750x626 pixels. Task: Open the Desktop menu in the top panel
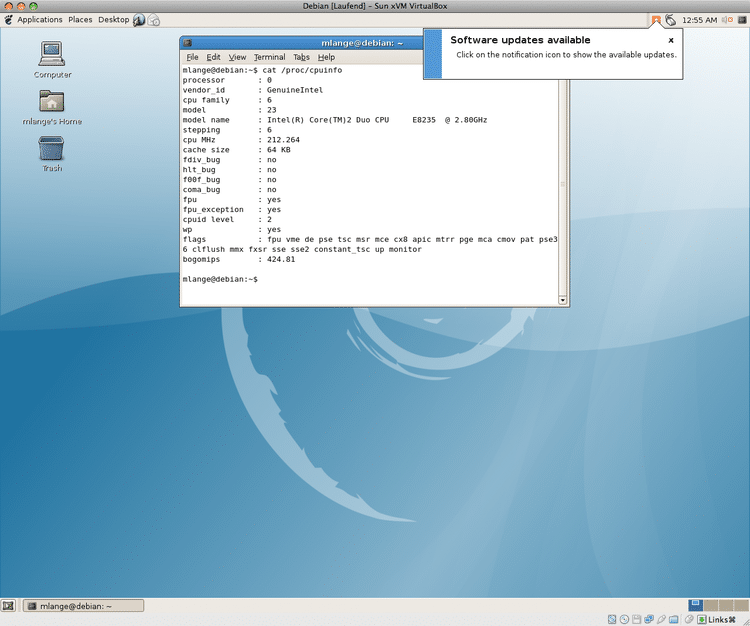113,20
